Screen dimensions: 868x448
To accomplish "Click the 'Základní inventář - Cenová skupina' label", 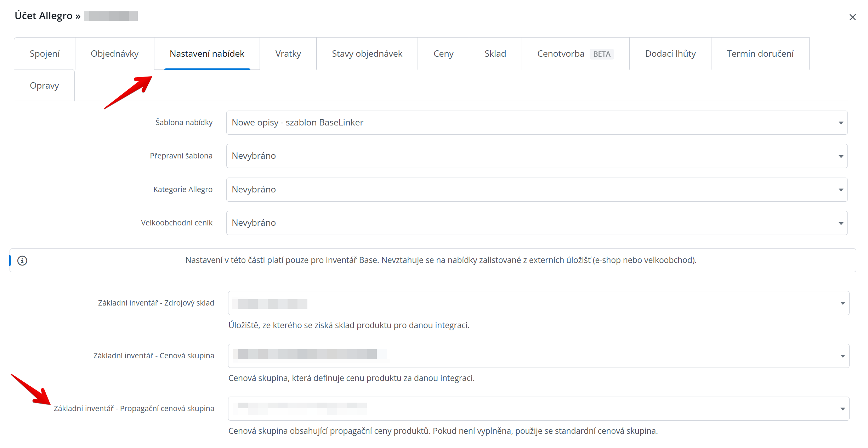I will click(154, 355).
